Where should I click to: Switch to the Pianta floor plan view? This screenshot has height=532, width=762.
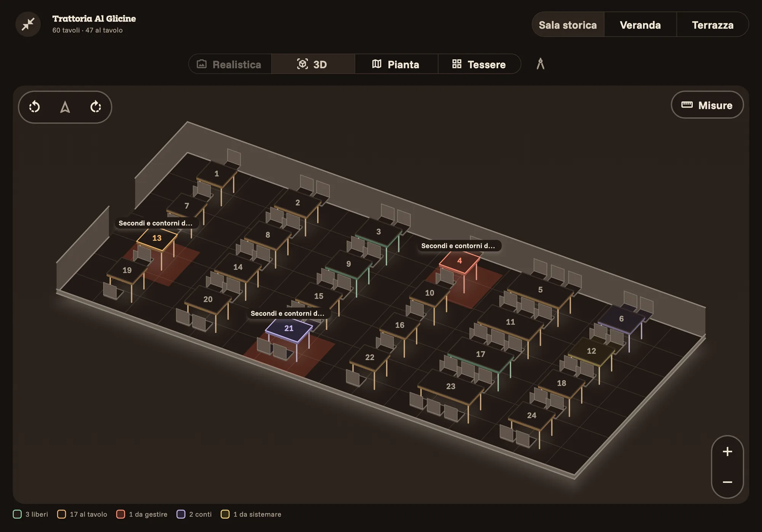tap(396, 64)
